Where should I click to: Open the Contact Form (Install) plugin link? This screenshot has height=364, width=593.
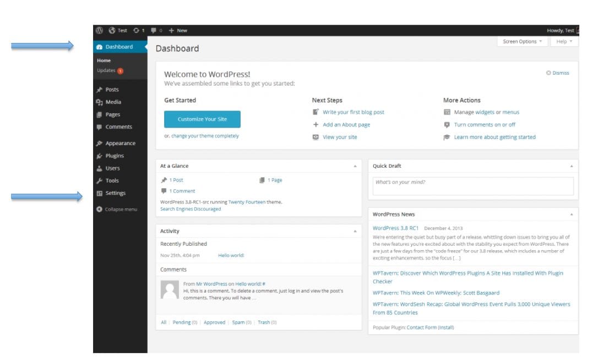click(431, 327)
